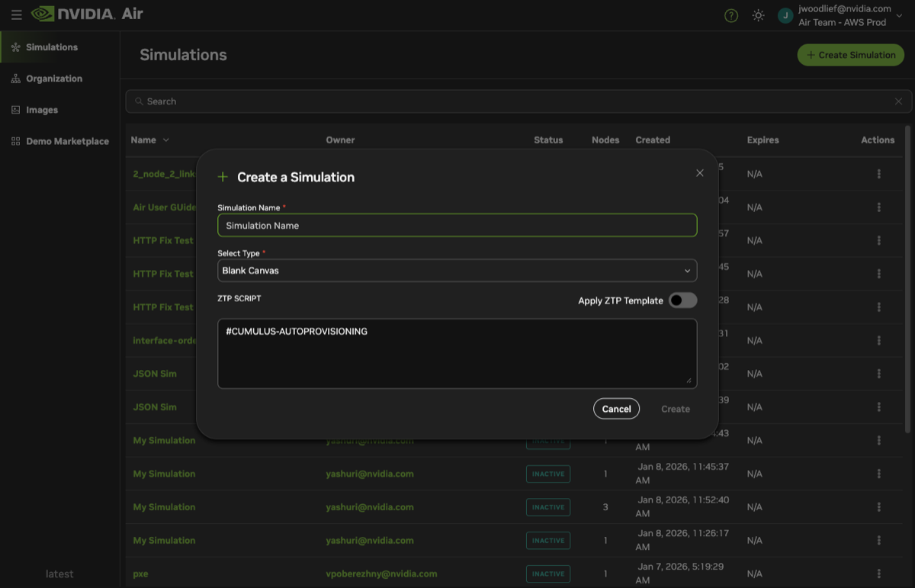Click the user avatar J icon

click(x=785, y=15)
